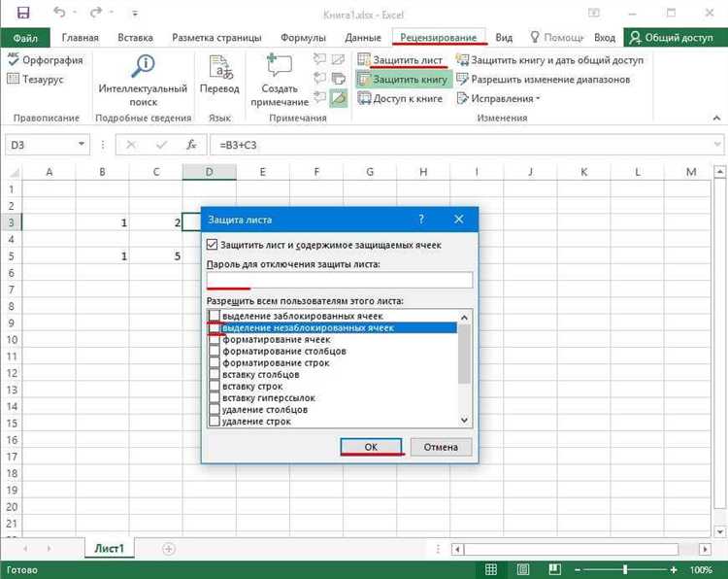The height and width of the screenshot is (579, 728).
Task: Open the Формулы tab
Action: (x=303, y=38)
